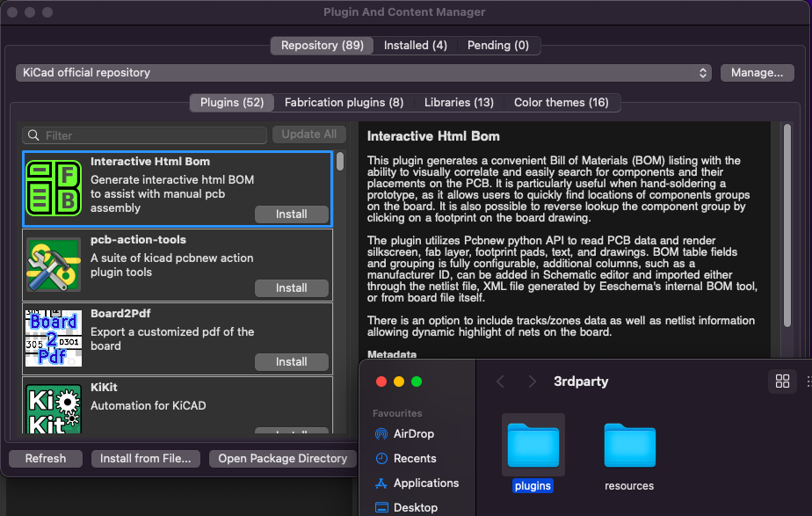Install the pcb-action-tools plugin
This screenshot has width=812, height=516.
click(x=292, y=288)
